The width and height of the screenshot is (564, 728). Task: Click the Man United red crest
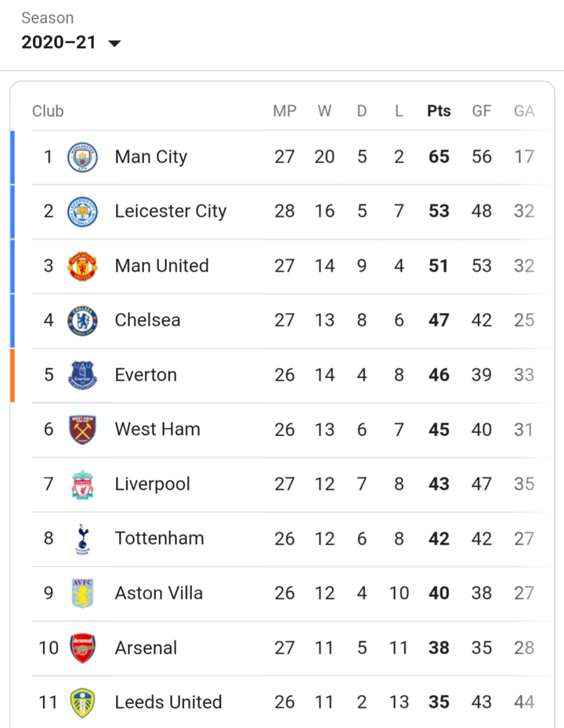pyautogui.click(x=83, y=266)
